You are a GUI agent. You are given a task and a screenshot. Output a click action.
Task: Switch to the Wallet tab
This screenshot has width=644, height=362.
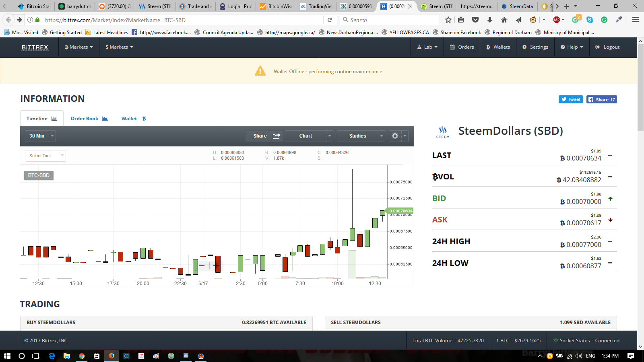point(134,119)
